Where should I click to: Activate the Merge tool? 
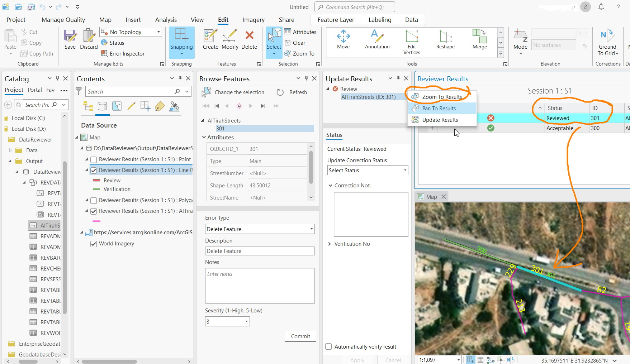point(479,39)
